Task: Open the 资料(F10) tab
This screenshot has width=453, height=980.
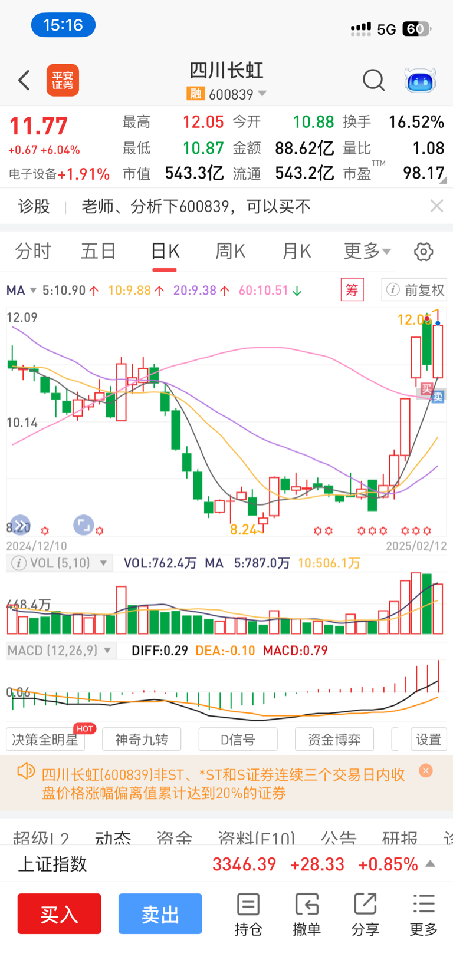Action: [x=257, y=838]
